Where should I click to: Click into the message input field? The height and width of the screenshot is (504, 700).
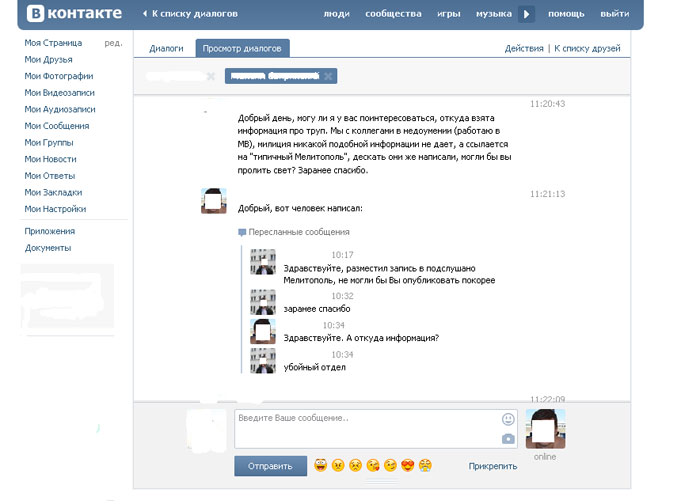[365, 428]
